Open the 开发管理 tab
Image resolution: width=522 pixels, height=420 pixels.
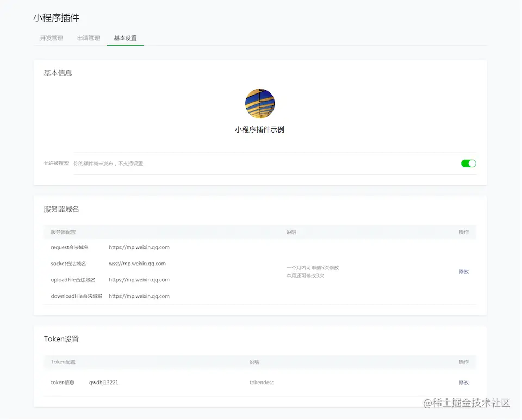[x=52, y=38]
